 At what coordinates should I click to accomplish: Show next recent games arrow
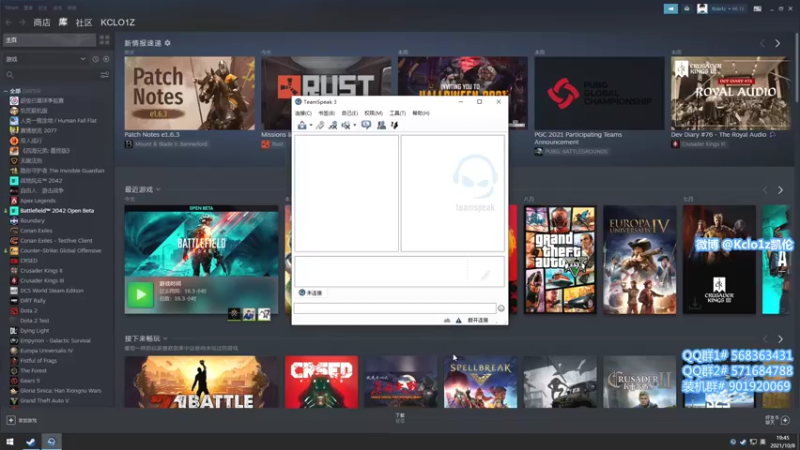coord(781,190)
